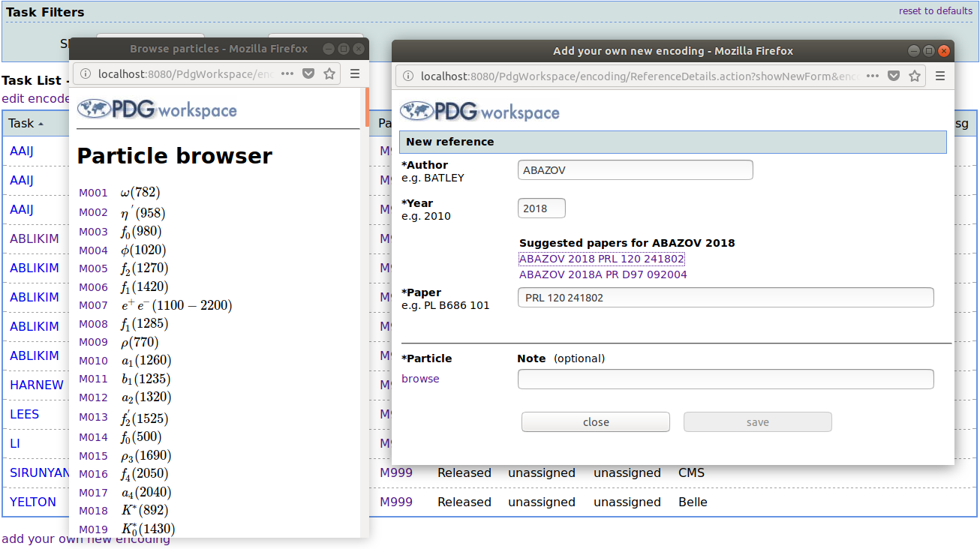The height and width of the screenshot is (549, 980).
Task: Select particle M016 f4(2050)
Action: coord(94,474)
